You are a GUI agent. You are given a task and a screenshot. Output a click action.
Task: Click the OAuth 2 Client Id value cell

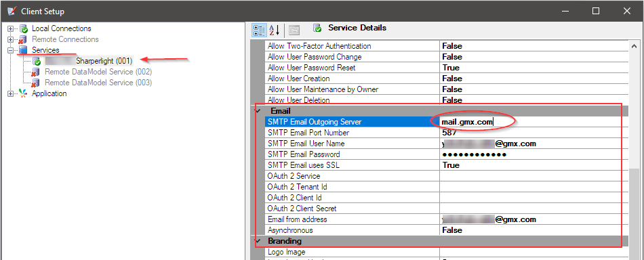coord(534,198)
